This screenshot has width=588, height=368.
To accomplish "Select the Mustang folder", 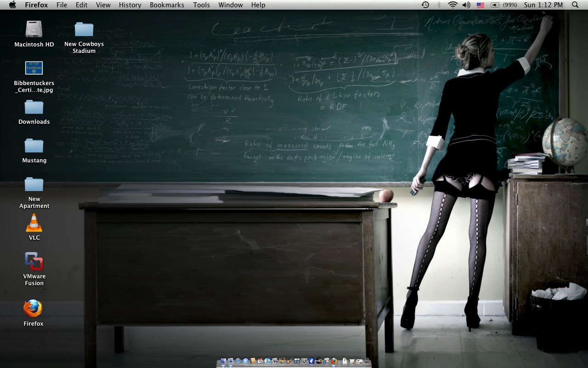I will point(34,146).
